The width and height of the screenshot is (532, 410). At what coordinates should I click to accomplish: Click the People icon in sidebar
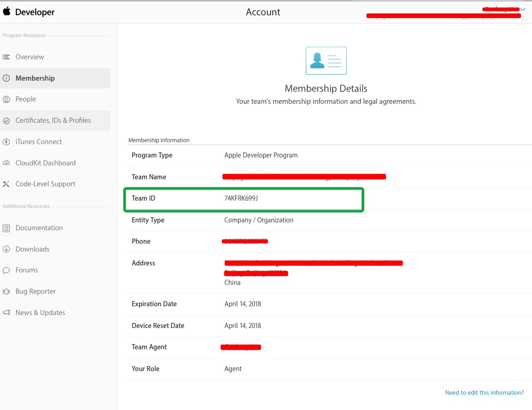click(x=6, y=99)
